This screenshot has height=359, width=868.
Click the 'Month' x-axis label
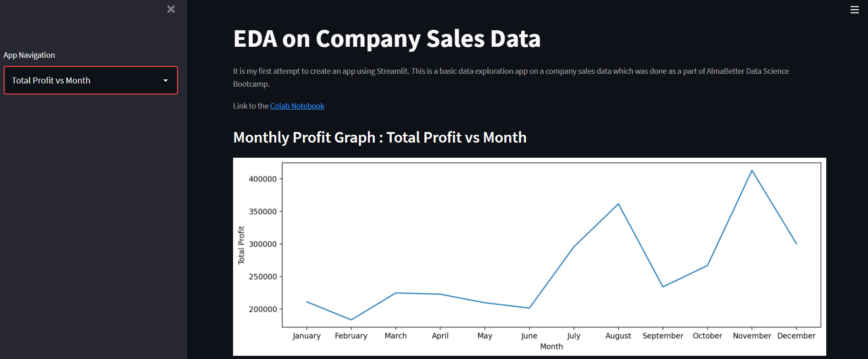(x=551, y=346)
